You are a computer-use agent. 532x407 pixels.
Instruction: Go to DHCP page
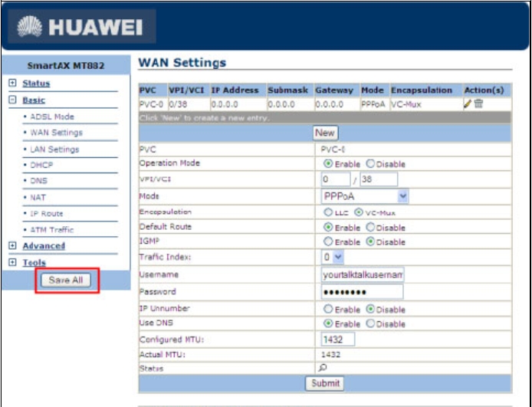(x=41, y=165)
